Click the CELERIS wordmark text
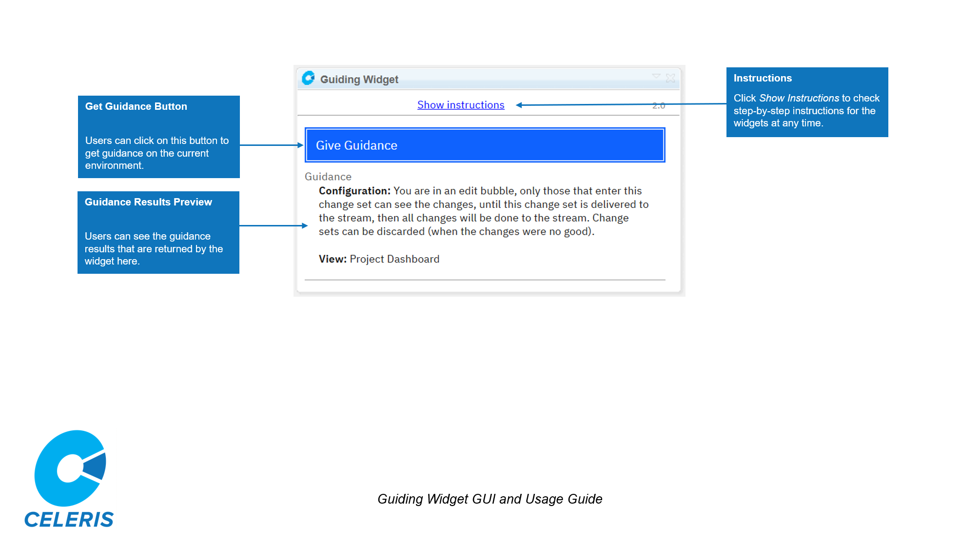Viewport: 980px width, 549px height. pyautogui.click(x=69, y=518)
